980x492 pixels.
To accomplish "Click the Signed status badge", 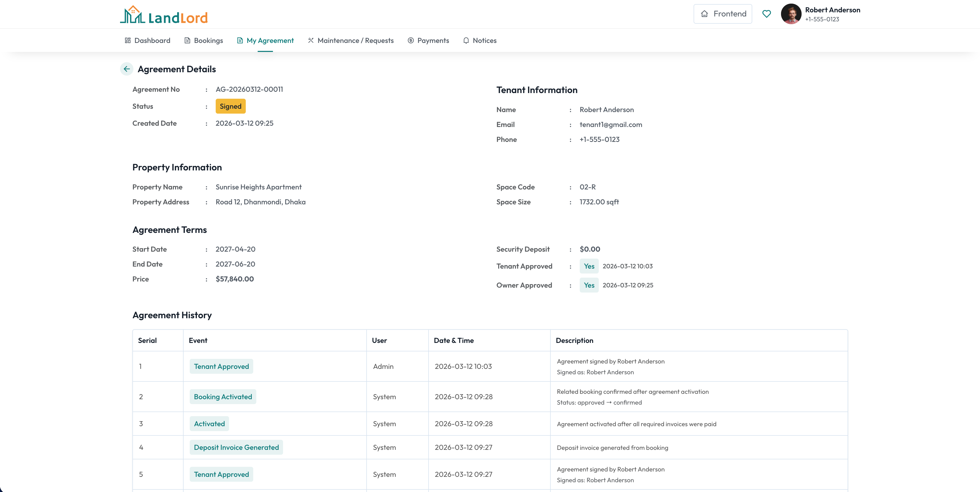I will [230, 106].
